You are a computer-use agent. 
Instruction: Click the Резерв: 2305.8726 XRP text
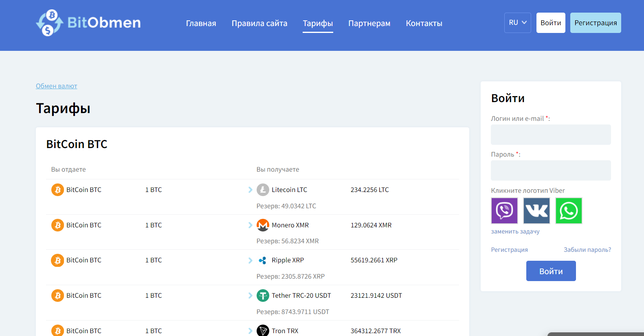pos(290,277)
